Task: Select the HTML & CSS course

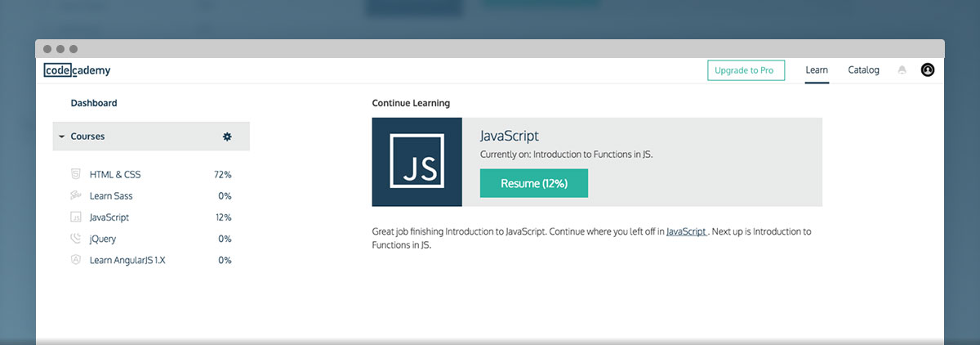Action: [x=115, y=175]
